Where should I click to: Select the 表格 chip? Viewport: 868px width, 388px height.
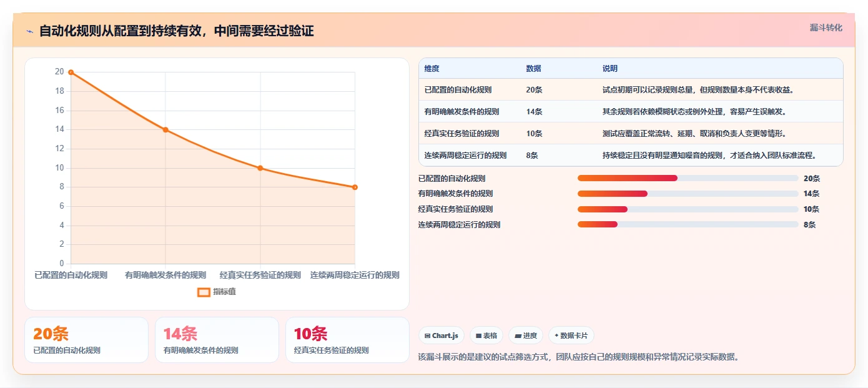486,336
